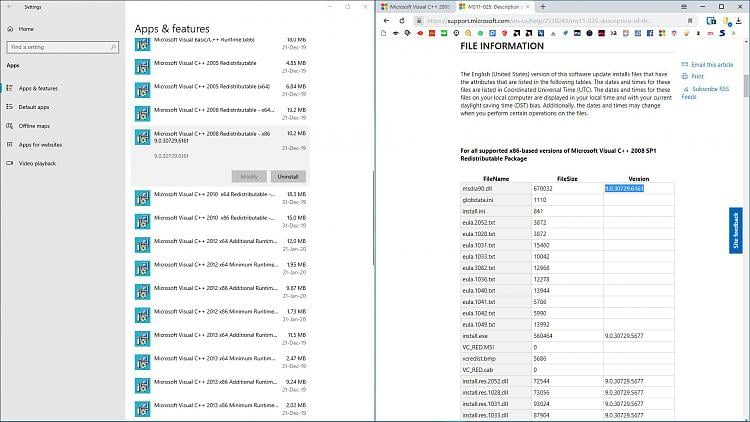Open the Facebook bookmark icon
This screenshot has height=422, width=750.
tap(650, 33)
